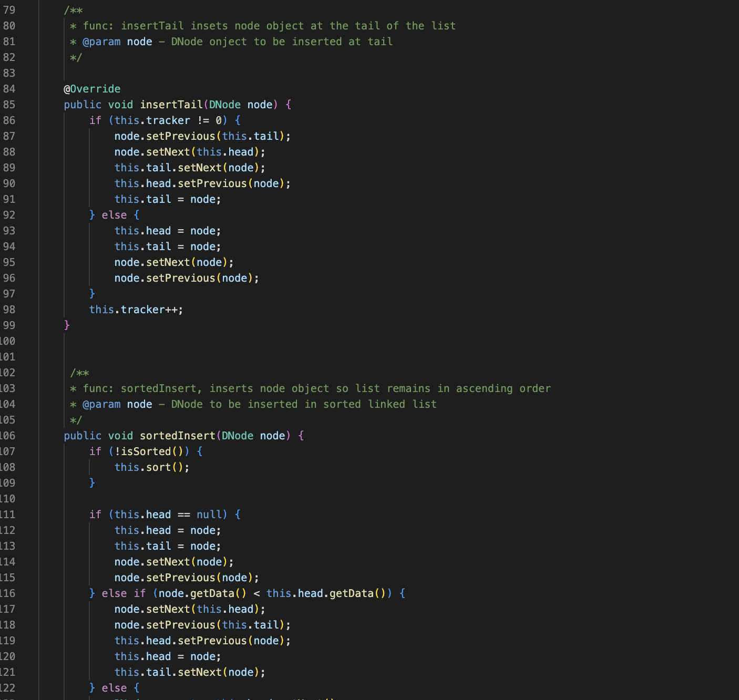The height and width of the screenshot is (700, 739).
Task: Click 'this.head.setPrevious(node);' inside sortedInsert
Action: pyautogui.click(x=203, y=641)
